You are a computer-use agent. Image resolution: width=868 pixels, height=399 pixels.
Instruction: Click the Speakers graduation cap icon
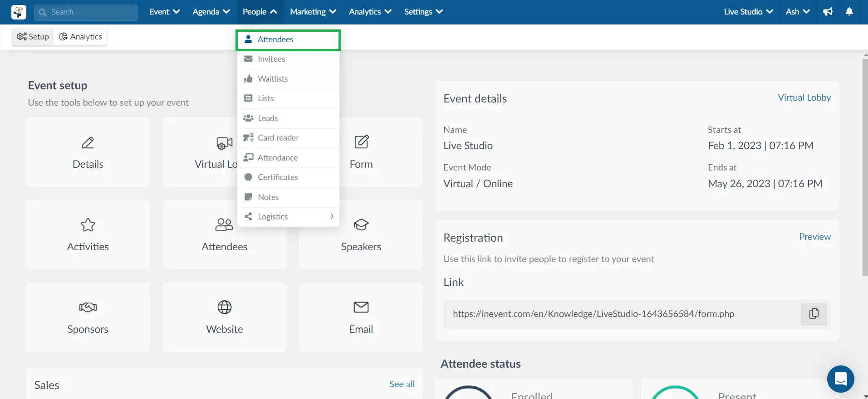(x=361, y=225)
